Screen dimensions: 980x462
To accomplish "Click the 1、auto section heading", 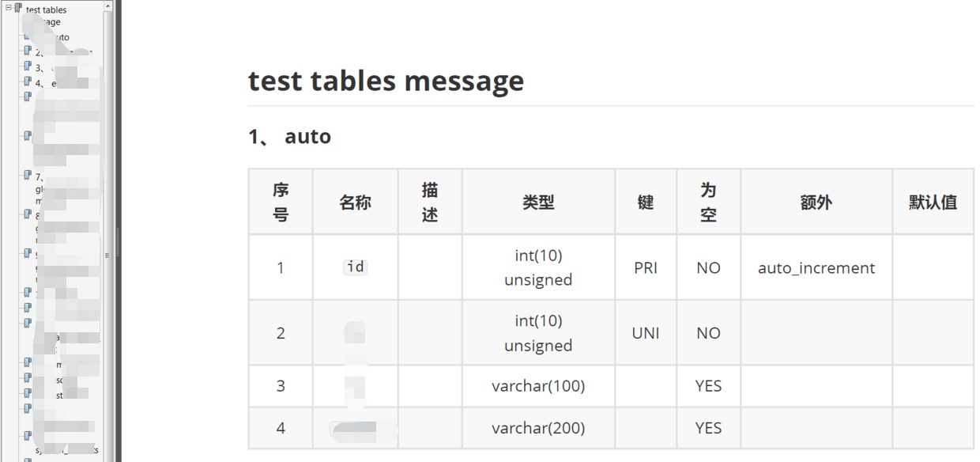I will 289,136.
